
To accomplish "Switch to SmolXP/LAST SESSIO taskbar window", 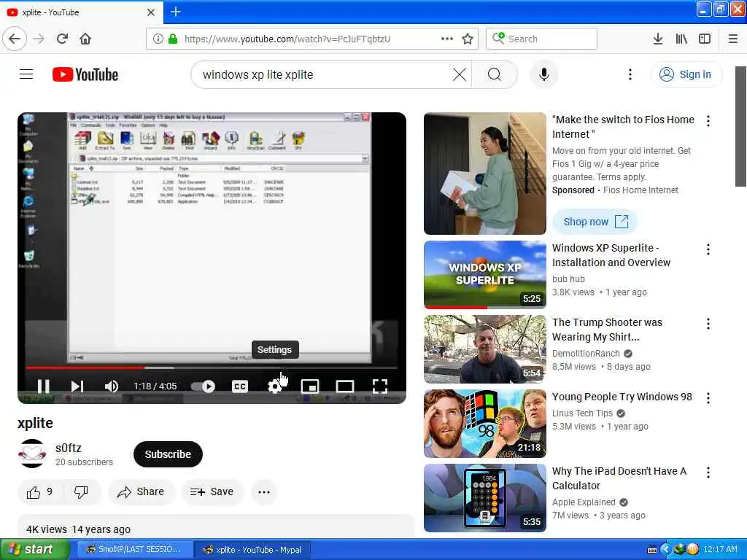I will 135,550.
